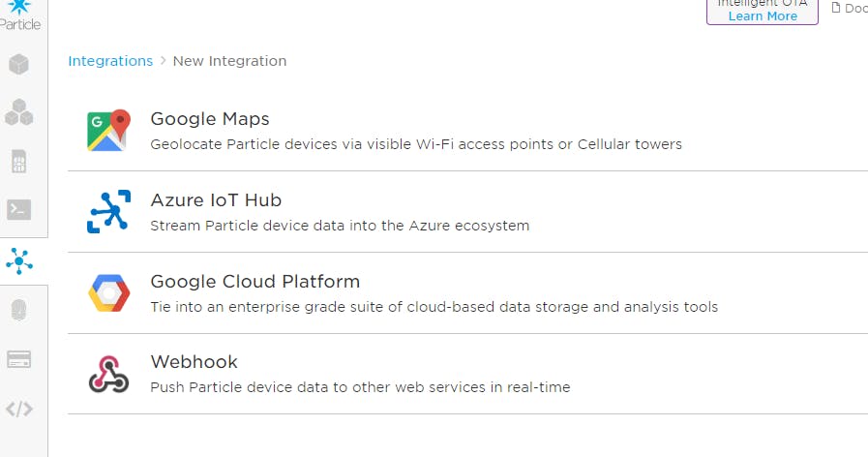Click the Particle logo
This screenshot has width=868, height=457.
point(19,14)
